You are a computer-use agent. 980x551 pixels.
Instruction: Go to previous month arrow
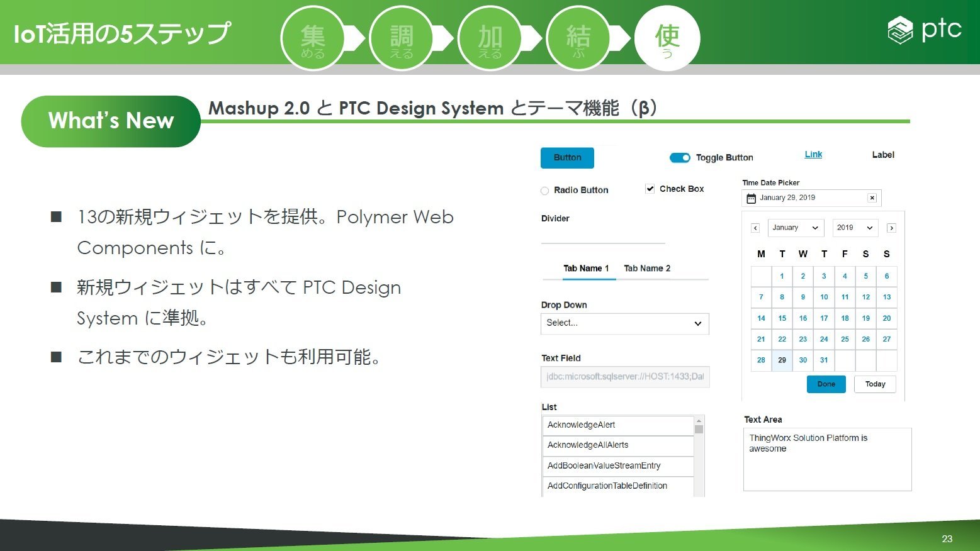[755, 228]
